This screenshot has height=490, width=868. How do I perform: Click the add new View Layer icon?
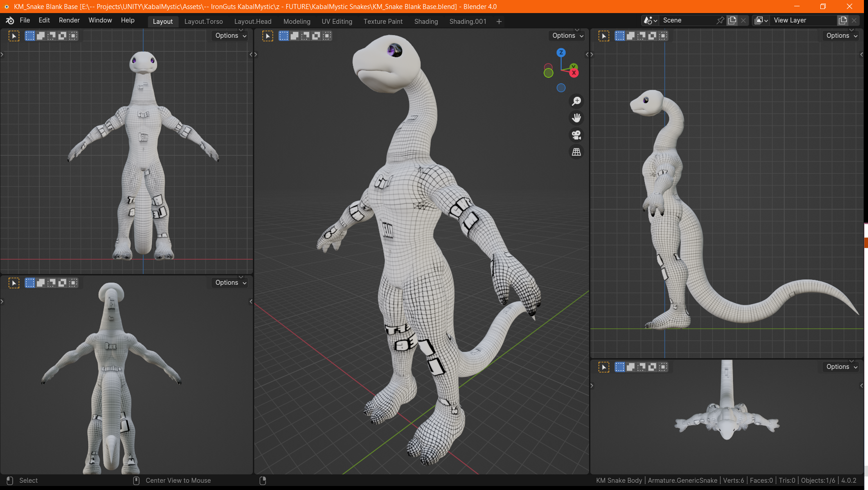coord(842,20)
